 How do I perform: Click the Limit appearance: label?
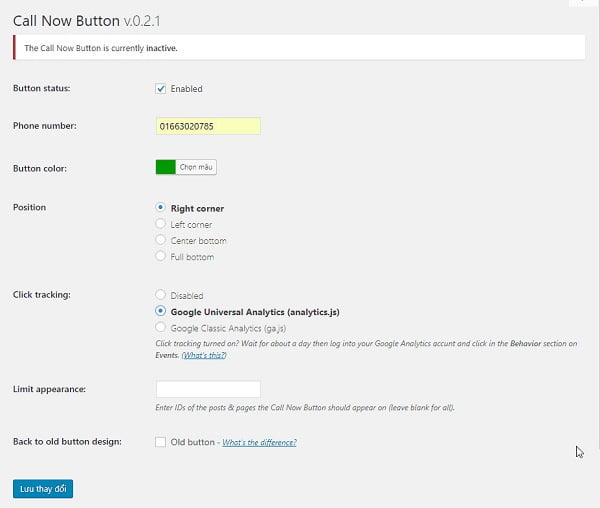49,389
